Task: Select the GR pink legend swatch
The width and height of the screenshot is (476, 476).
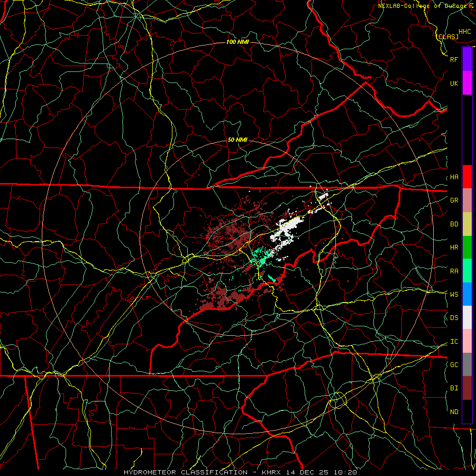Action: coord(467,200)
